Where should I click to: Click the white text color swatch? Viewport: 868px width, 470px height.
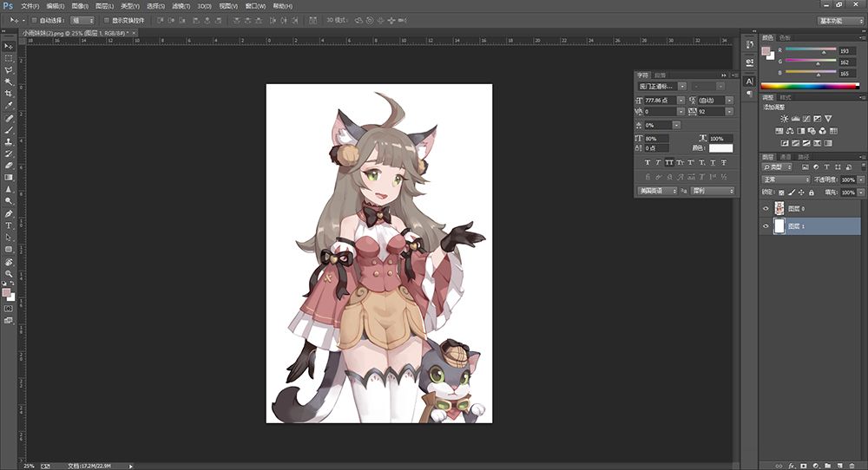click(x=720, y=148)
